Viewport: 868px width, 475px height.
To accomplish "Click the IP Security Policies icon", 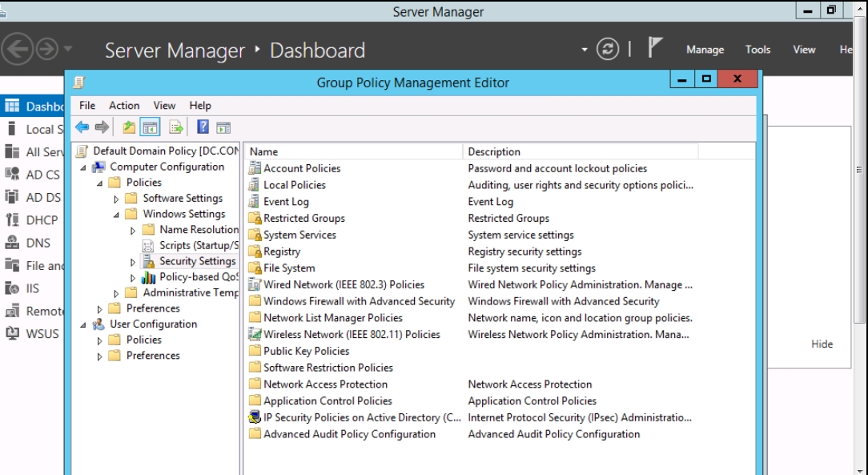I will pyautogui.click(x=255, y=417).
